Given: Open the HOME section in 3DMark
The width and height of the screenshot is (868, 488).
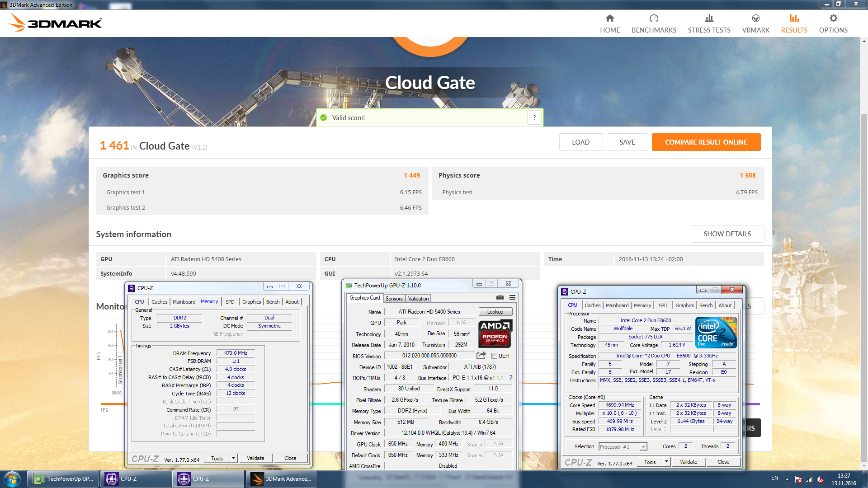Looking at the screenshot, I should 610,23.
